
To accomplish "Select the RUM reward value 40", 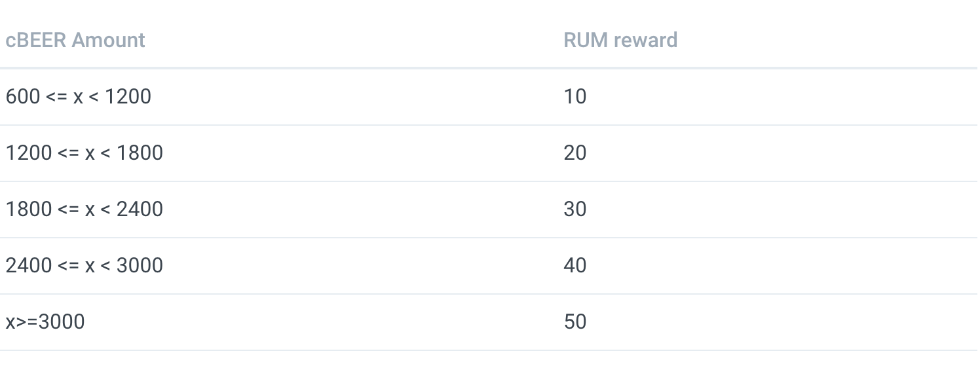I will point(575,266).
